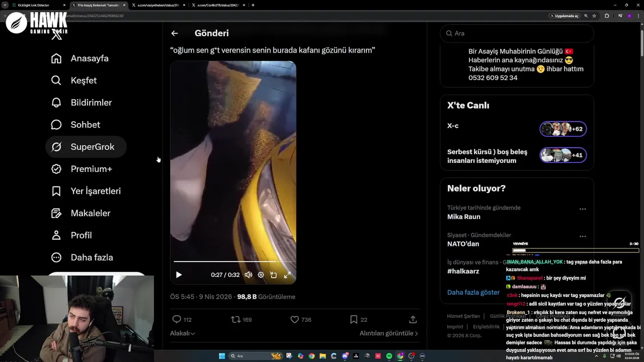Image resolution: width=644 pixels, height=362 pixels.
Task: Open a new browser tab
Action: (x=253, y=5)
